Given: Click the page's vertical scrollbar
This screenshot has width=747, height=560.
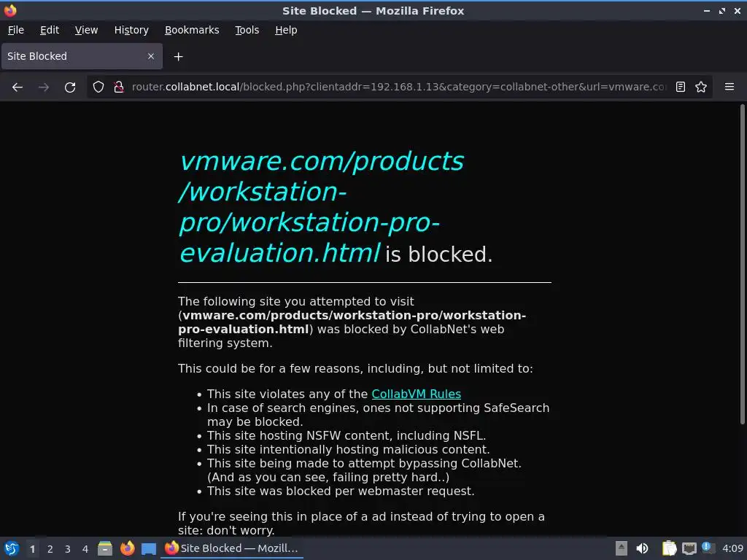Looking at the screenshot, I should [742, 264].
